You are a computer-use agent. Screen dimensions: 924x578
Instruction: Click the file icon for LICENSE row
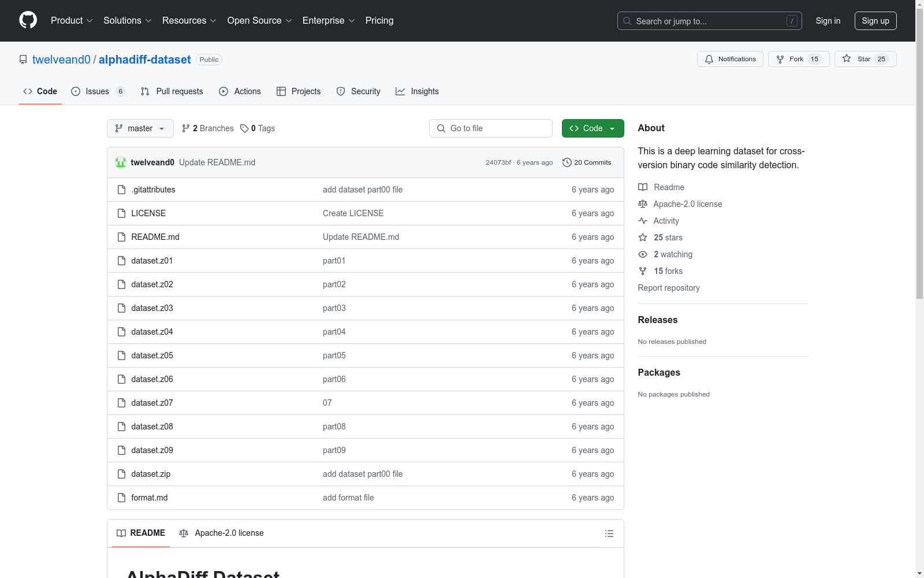121,213
